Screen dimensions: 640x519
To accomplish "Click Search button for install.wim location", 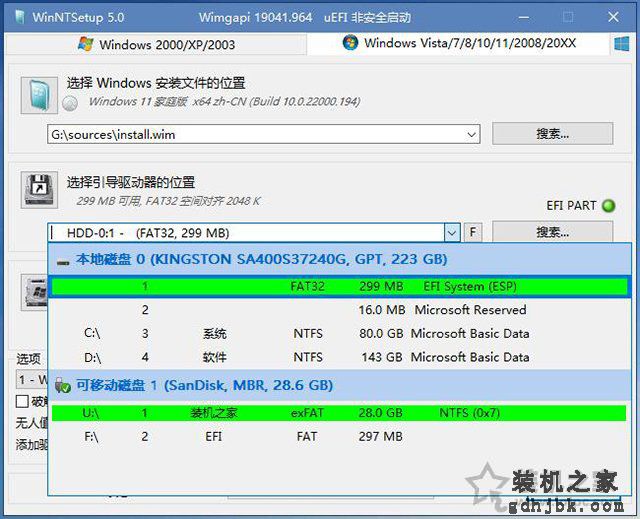I will [552, 133].
